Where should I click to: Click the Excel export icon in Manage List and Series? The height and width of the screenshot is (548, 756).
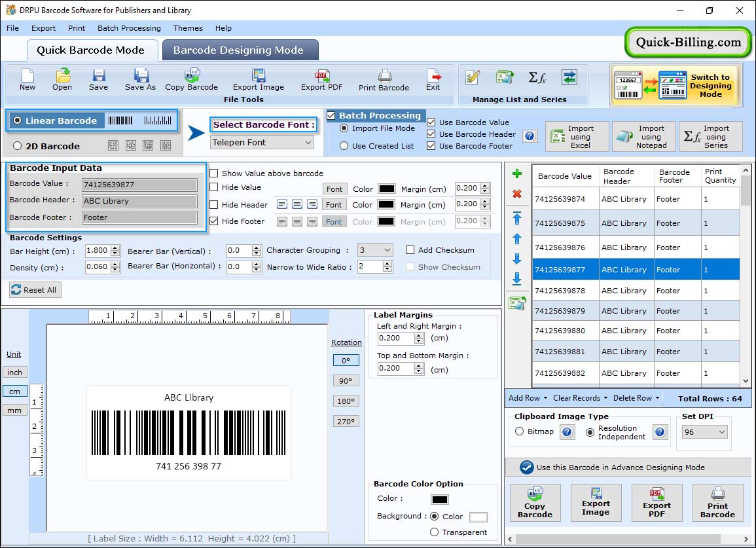pos(504,77)
